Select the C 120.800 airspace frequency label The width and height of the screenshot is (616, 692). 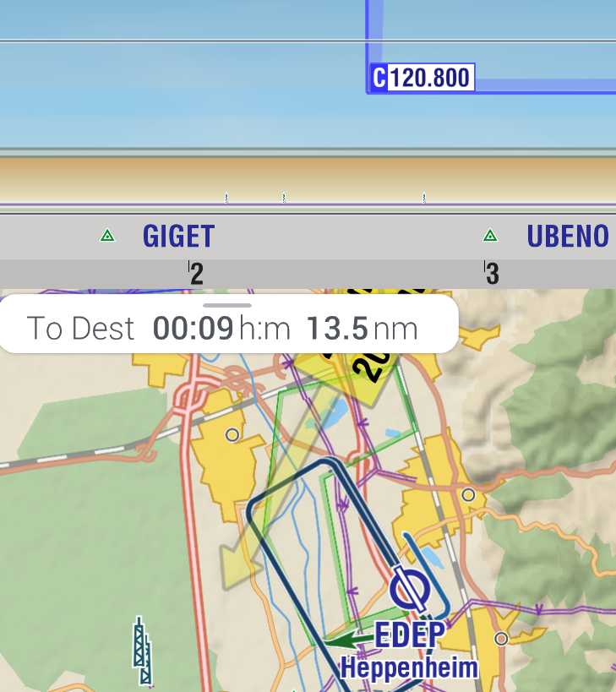(x=422, y=78)
